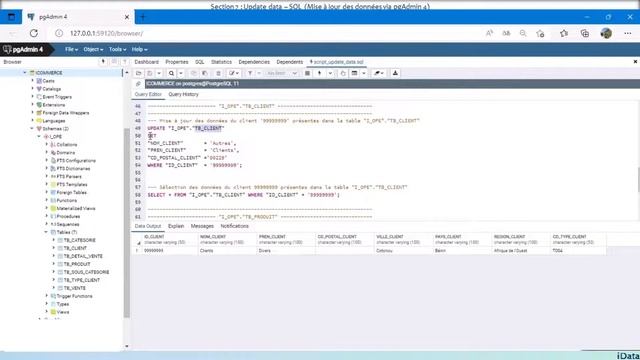Open the Filter options dropdown arrow

pyautogui.click(x=259, y=73)
